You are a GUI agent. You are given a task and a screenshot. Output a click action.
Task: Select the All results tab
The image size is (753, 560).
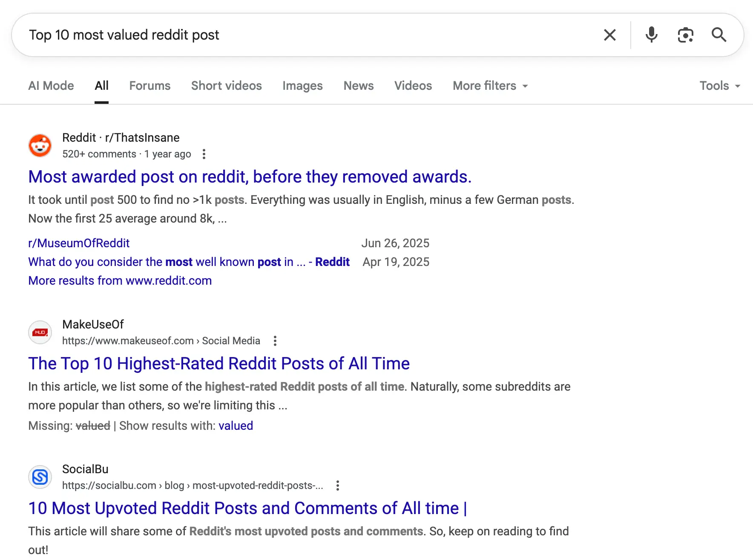pyautogui.click(x=101, y=86)
